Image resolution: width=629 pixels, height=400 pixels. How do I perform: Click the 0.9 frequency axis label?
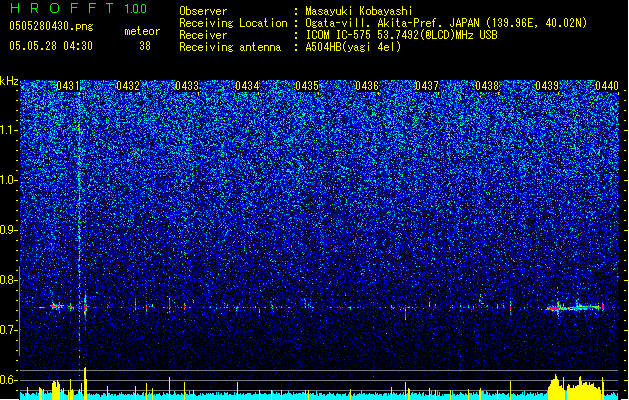tap(8, 230)
